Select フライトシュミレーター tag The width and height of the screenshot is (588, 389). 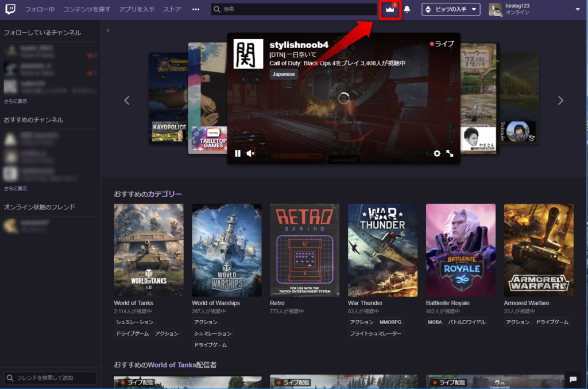tap(376, 333)
